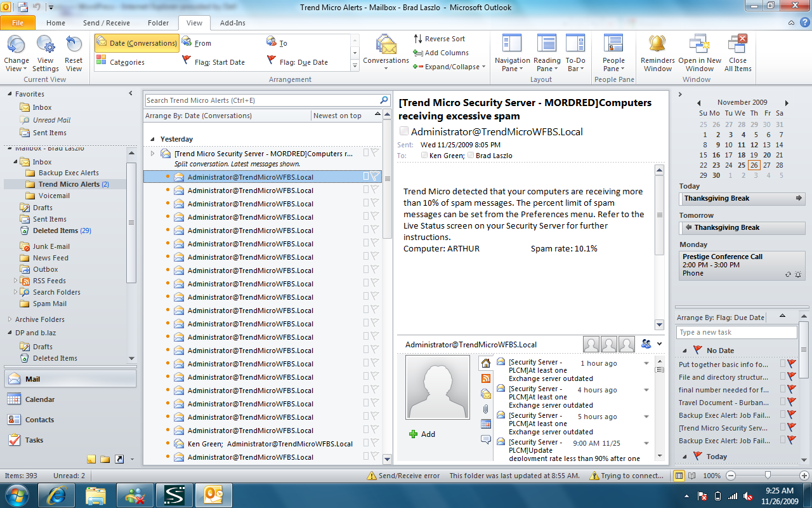Click the Navigation Pane layout icon
This screenshot has height=508, width=812.
(x=512, y=44)
